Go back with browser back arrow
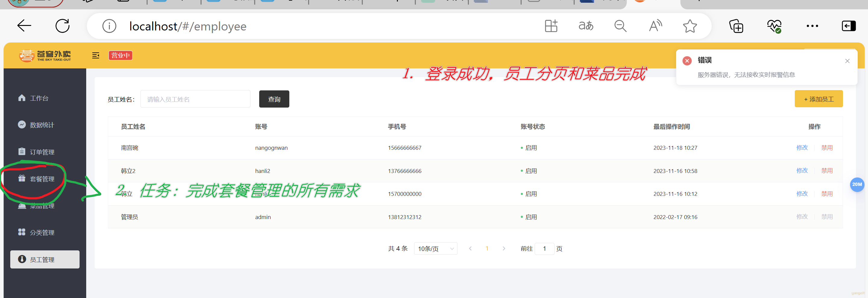The height and width of the screenshot is (298, 868). pos(24,26)
